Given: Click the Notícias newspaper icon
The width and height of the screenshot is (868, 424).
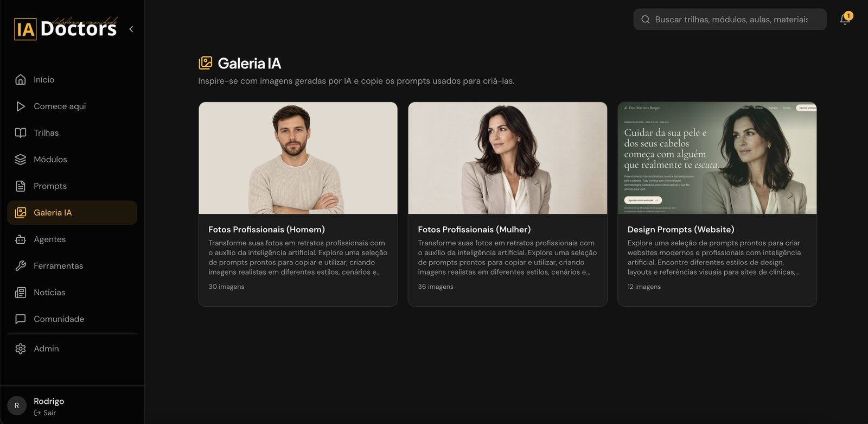Looking at the screenshot, I should coord(21,293).
